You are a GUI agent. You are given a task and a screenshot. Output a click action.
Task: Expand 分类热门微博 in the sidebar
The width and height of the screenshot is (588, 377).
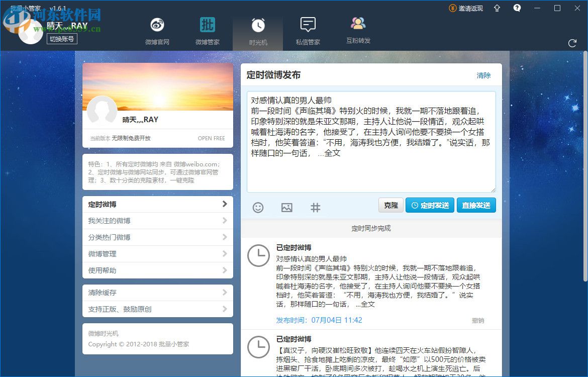[157, 237]
